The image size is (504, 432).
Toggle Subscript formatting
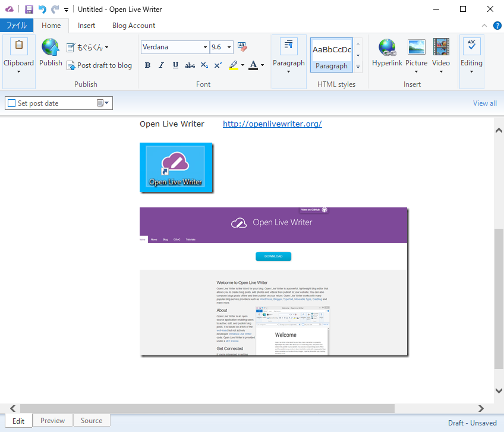pyautogui.click(x=204, y=65)
